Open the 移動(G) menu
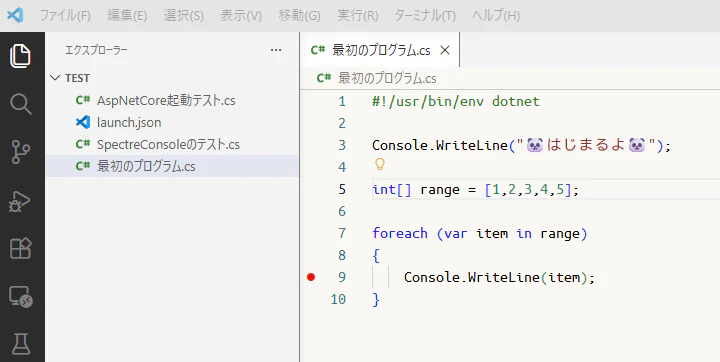720x362 pixels. tap(299, 16)
